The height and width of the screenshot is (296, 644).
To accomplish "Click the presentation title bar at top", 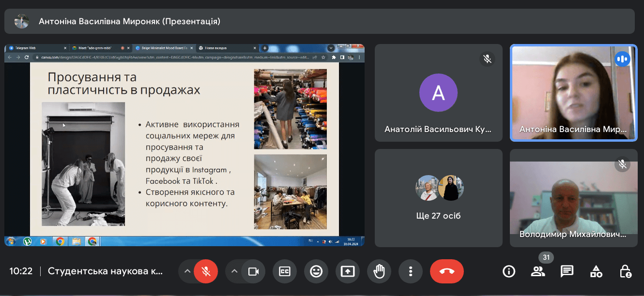I will (320, 21).
